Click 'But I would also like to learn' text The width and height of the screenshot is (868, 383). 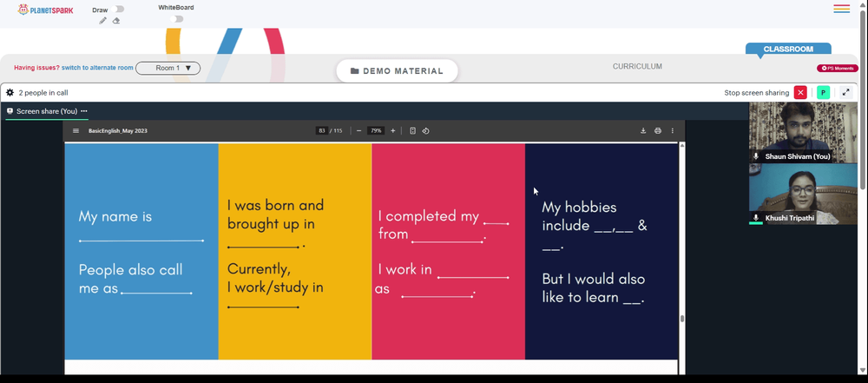point(594,287)
